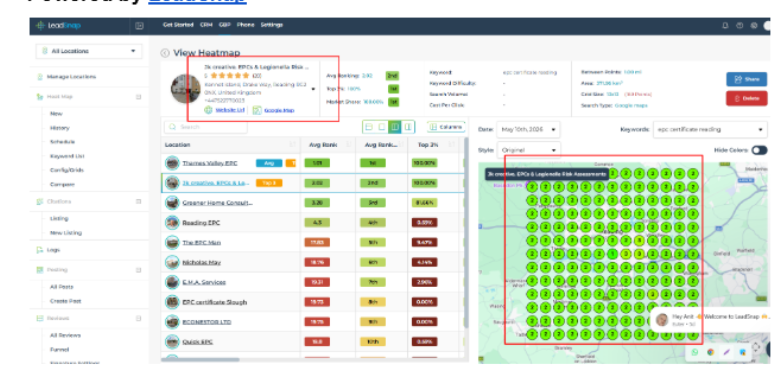Image resolution: width=772 pixels, height=370 pixels.
Task: Click the map icon beside Google Map
Action: (257, 110)
